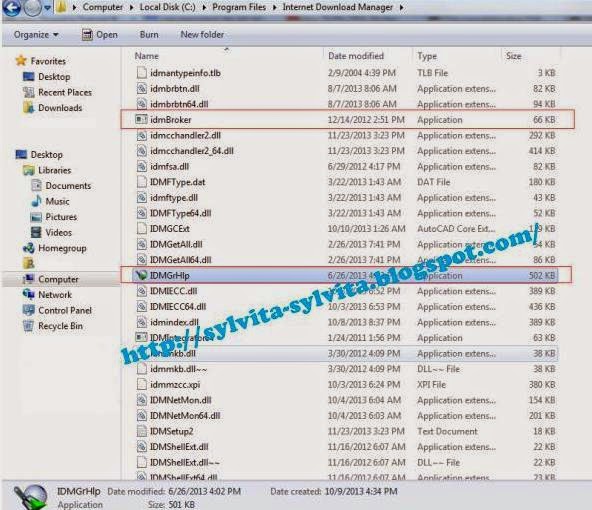The height and width of the screenshot is (510, 592).
Task: Select IDMFType.dat file icon
Action: coord(141,182)
